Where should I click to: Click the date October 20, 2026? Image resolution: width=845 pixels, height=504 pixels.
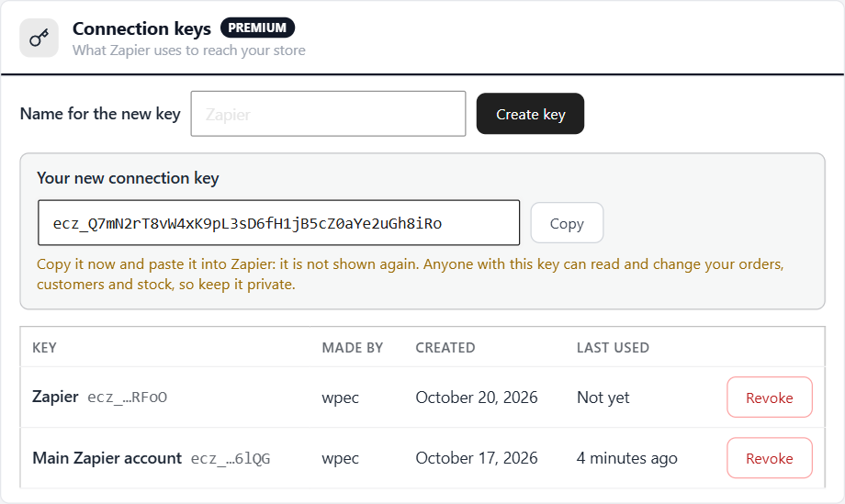[477, 398]
